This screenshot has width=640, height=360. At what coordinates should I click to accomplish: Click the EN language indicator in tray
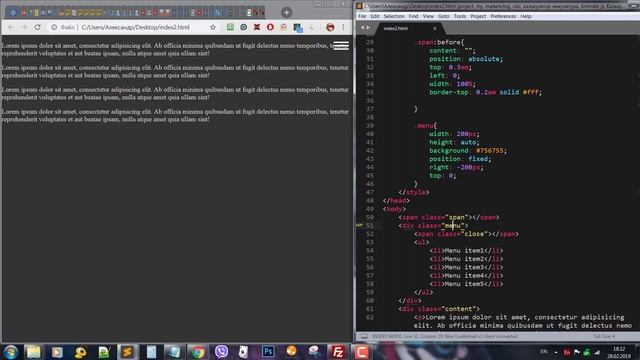point(544,351)
